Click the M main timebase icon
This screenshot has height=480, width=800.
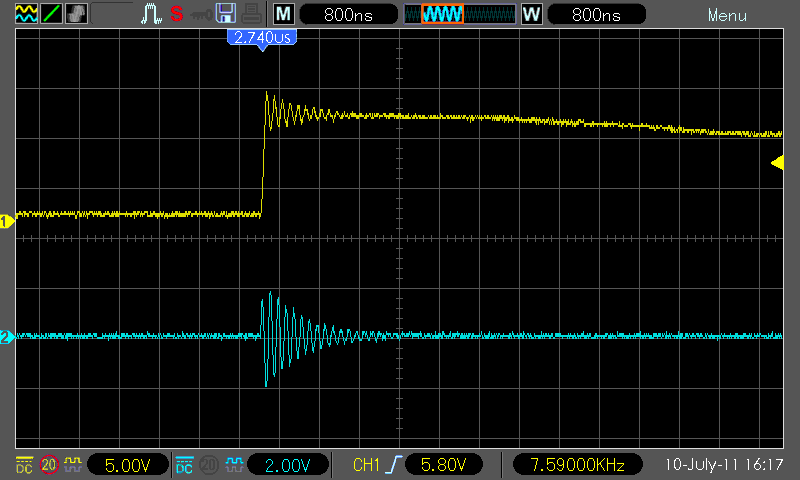(x=284, y=14)
